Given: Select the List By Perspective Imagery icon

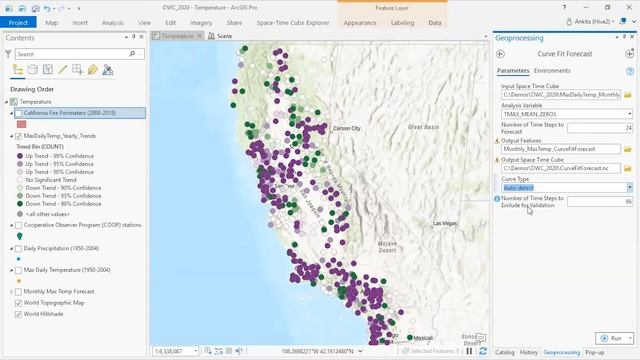Looking at the screenshot, I should (108, 69).
